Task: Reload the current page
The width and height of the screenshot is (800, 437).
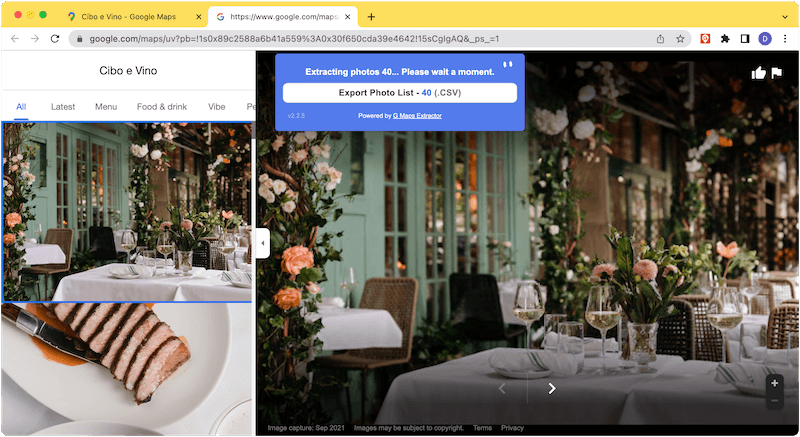Action: pos(55,39)
